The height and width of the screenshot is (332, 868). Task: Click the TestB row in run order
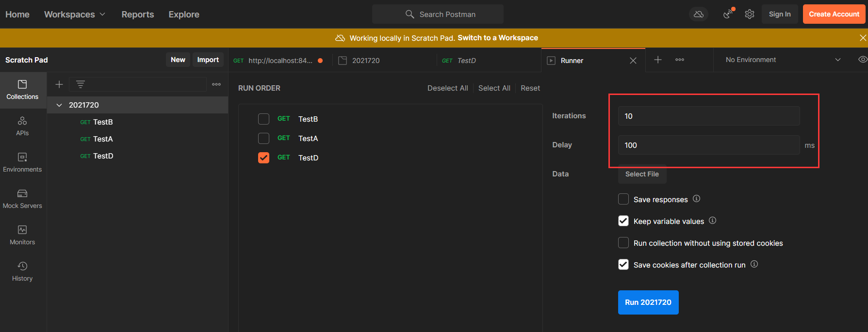pyautogui.click(x=390, y=119)
